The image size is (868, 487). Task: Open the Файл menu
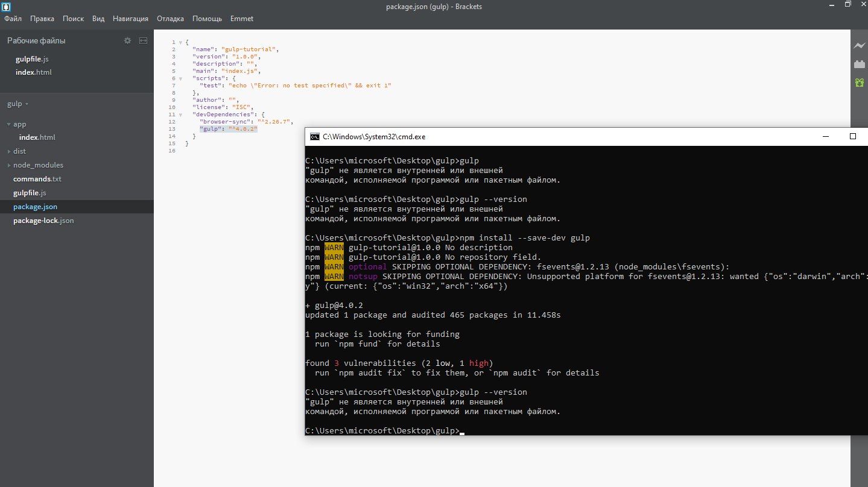pyautogui.click(x=13, y=19)
